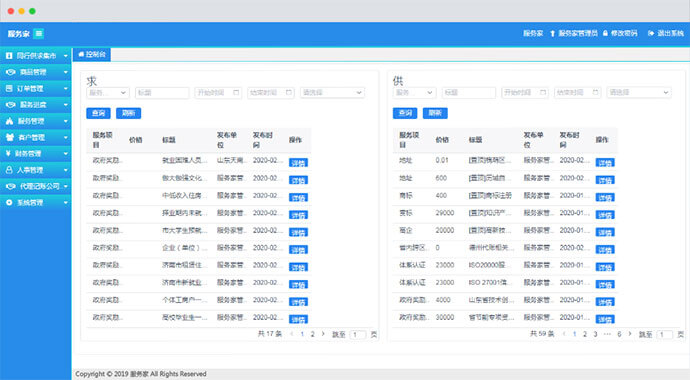Go to previous page in 求 pagination
Image resolution: width=690 pixels, height=380 pixels.
tap(292, 334)
